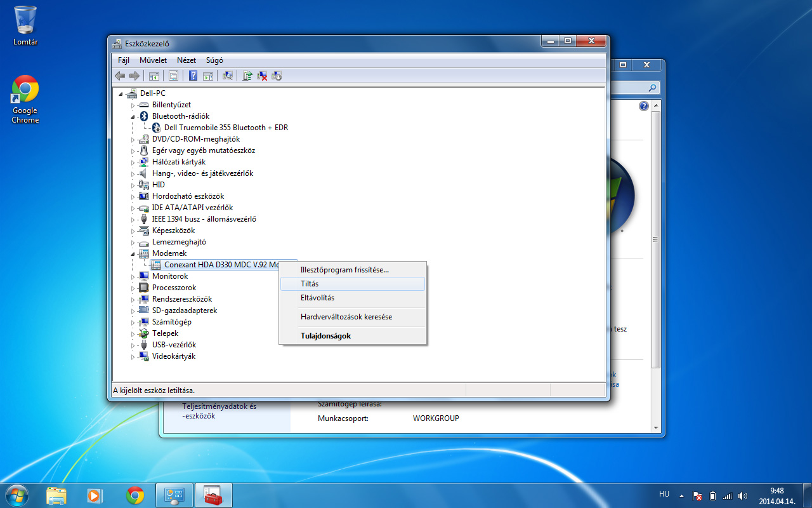Click the Scan for hardware changes toolbar icon
This screenshot has height=508, width=812.
228,76
